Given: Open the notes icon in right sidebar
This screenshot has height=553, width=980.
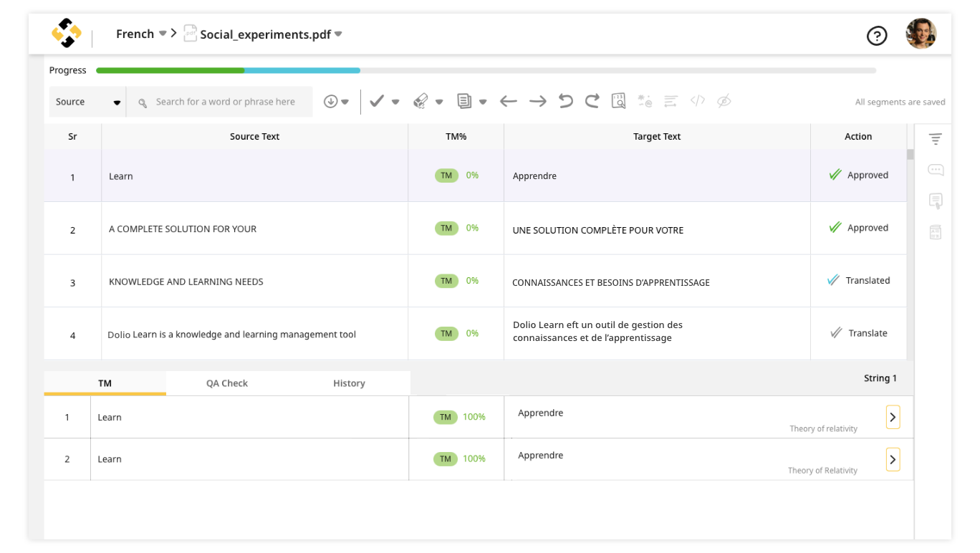Looking at the screenshot, I should pyautogui.click(x=936, y=201).
